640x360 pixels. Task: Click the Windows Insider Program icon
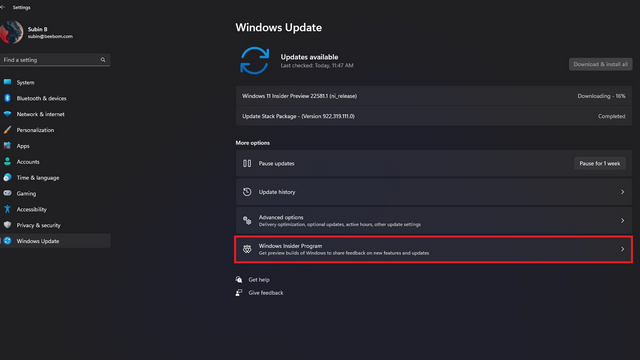click(247, 249)
